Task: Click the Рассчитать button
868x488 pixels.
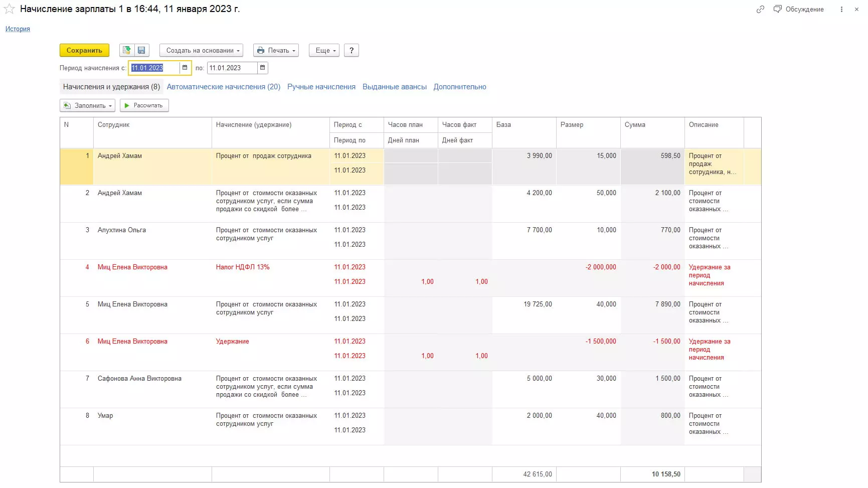Action: [144, 105]
